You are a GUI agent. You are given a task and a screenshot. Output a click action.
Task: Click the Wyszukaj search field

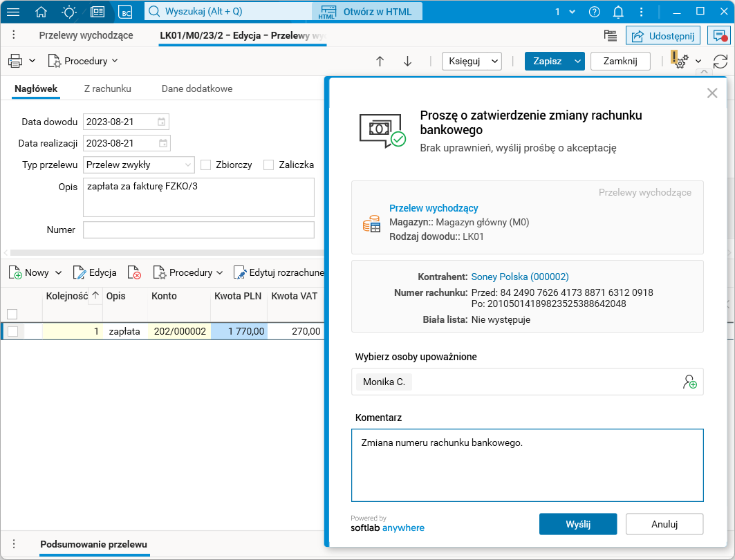click(x=228, y=12)
